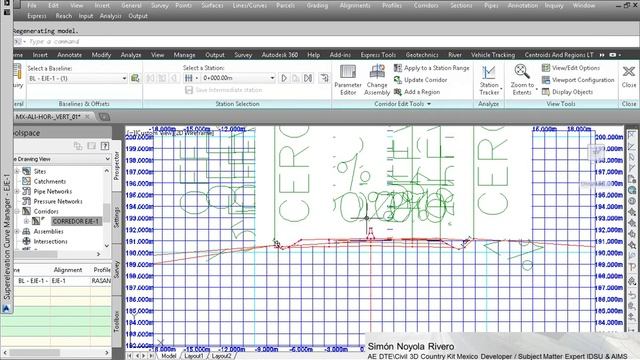Viewport: 640px width, 360px height.
Task: Expand the Pipe Networks node
Action: [17, 191]
